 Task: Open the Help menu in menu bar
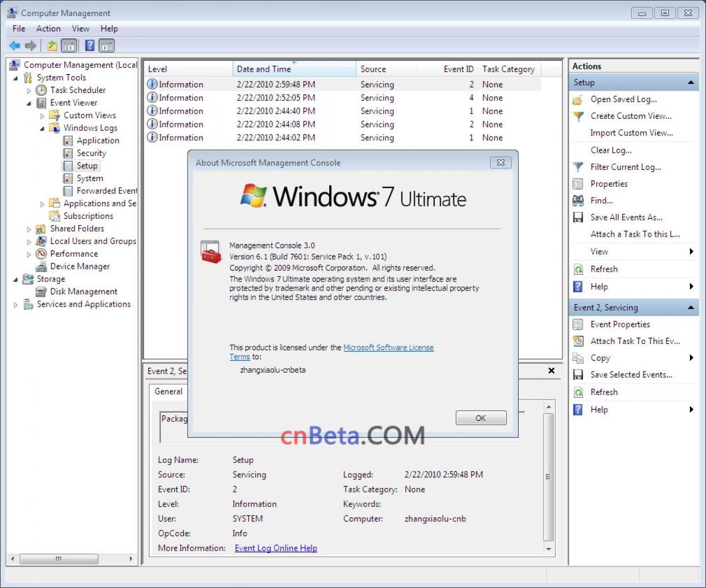[109, 29]
